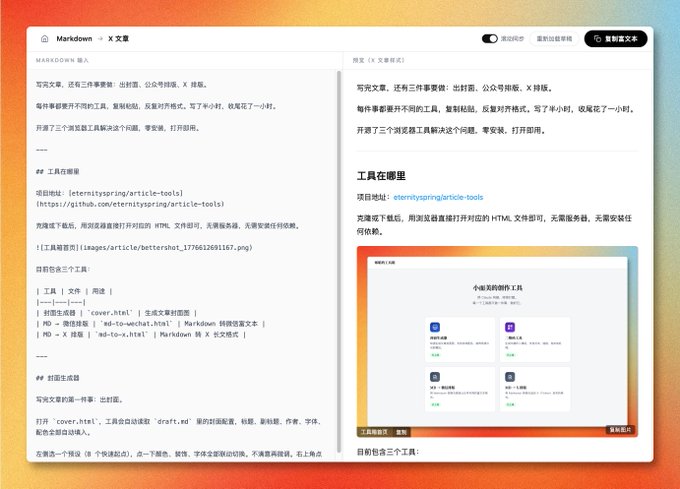The width and height of the screenshot is (680, 489).
Task: Click the 工具箱首页 image caption label
Action: pyautogui.click(x=374, y=432)
